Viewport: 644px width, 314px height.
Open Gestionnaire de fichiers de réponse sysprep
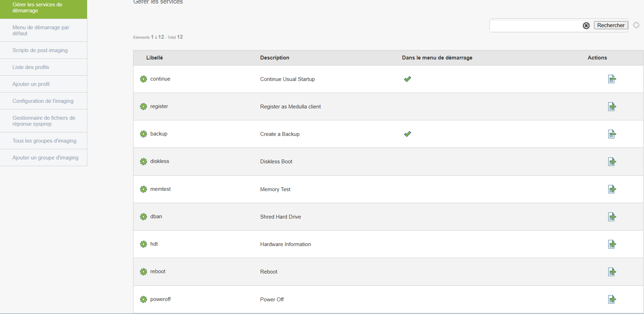pyautogui.click(x=44, y=121)
